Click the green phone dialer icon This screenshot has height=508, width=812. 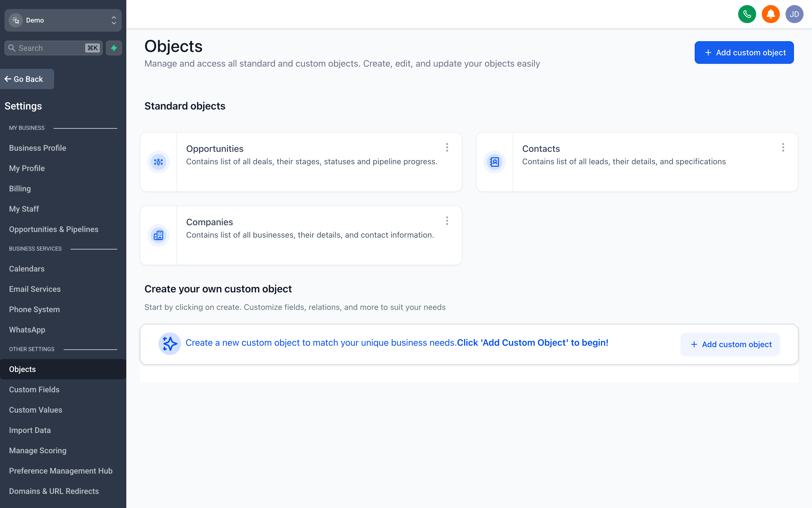pyautogui.click(x=747, y=14)
